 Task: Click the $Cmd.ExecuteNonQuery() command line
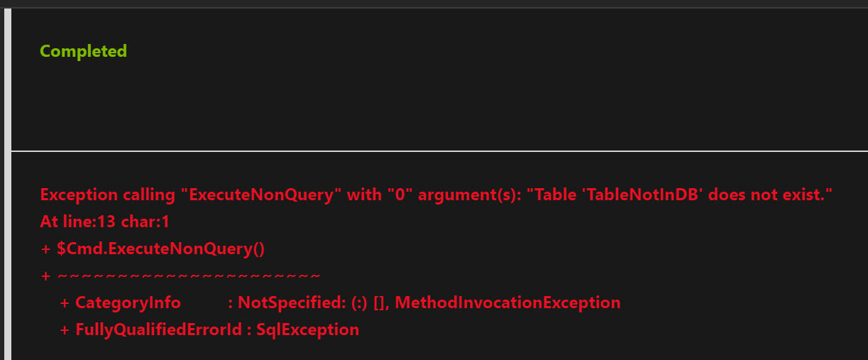160,249
